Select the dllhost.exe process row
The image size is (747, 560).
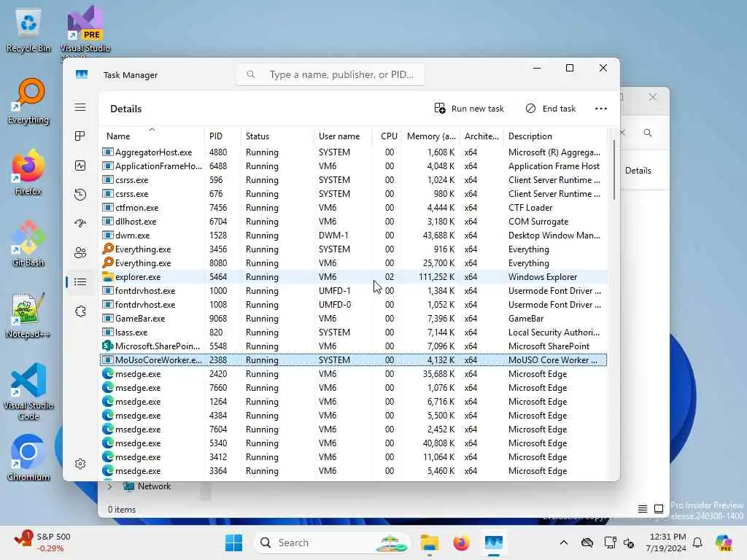coord(354,222)
